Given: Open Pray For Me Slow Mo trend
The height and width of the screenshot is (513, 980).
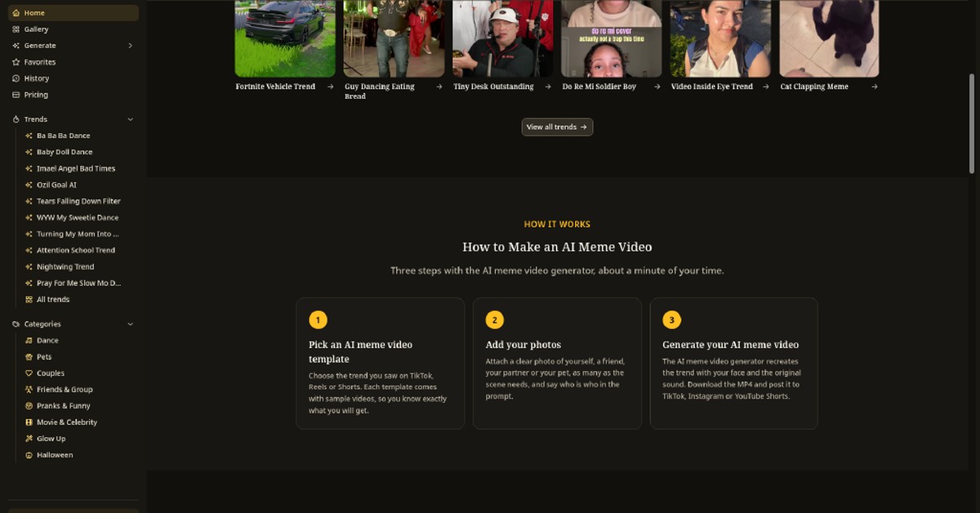Looking at the screenshot, I should pyautogui.click(x=79, y=283).
